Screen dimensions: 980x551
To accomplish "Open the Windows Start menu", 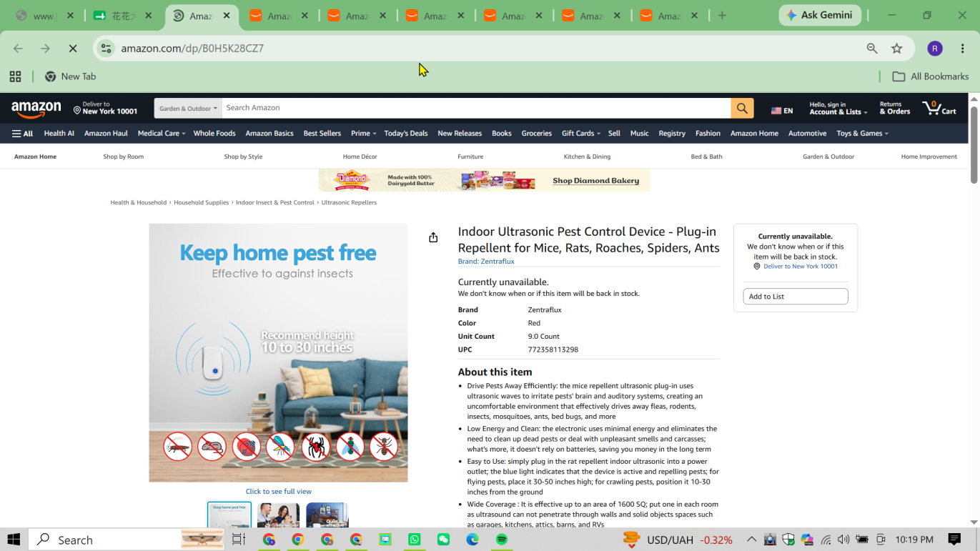I will point(14,540).
